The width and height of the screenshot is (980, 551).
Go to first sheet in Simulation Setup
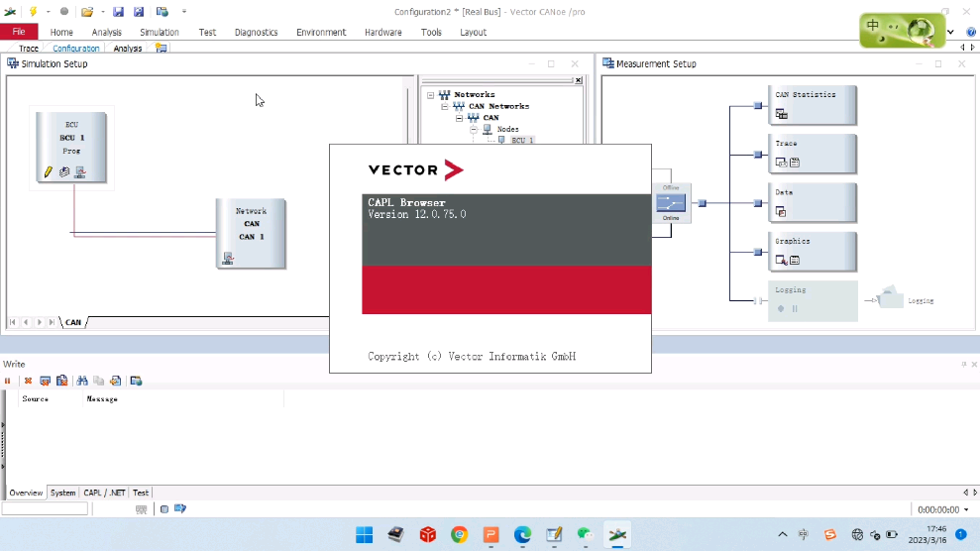point(13,322)
